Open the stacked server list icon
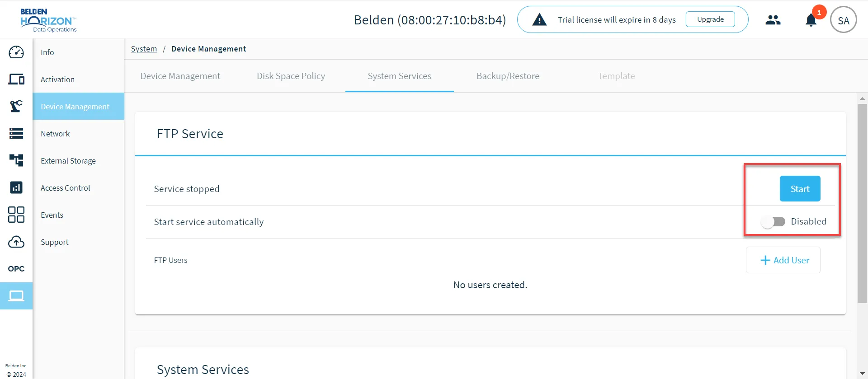Screen dimensions: 868x379 16,133
